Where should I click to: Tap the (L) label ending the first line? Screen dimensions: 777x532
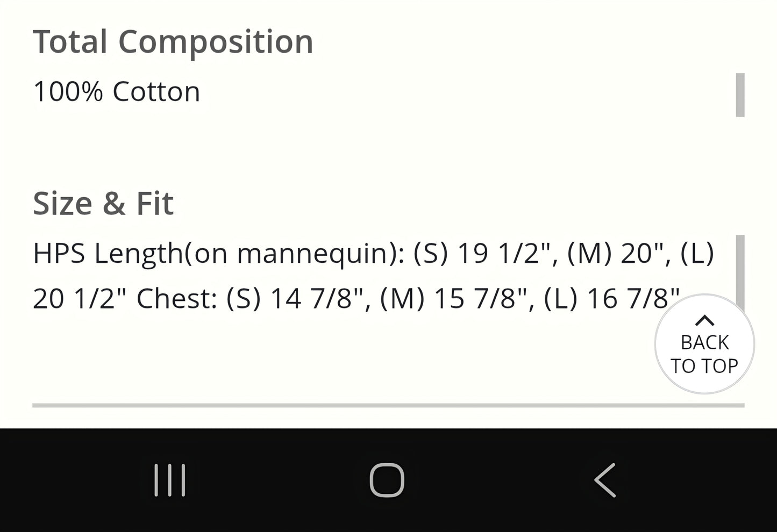click(697, 253)
